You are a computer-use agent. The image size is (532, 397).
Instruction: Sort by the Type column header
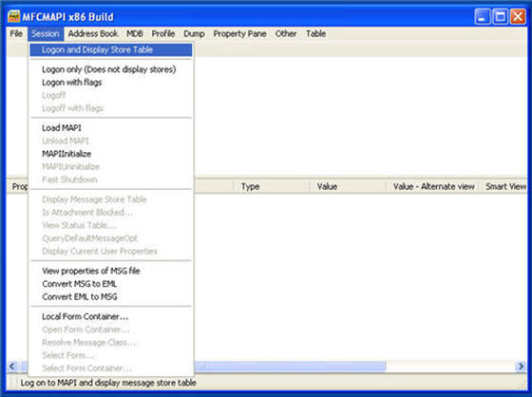click(x=272, y=186)
